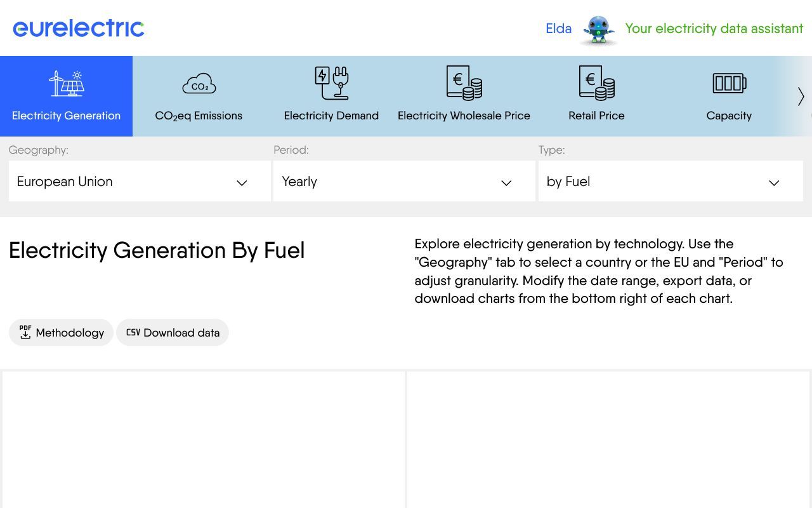This screenshot has width=812, height=508.
Task: Click the Period: label
Action: pos(291,150)
